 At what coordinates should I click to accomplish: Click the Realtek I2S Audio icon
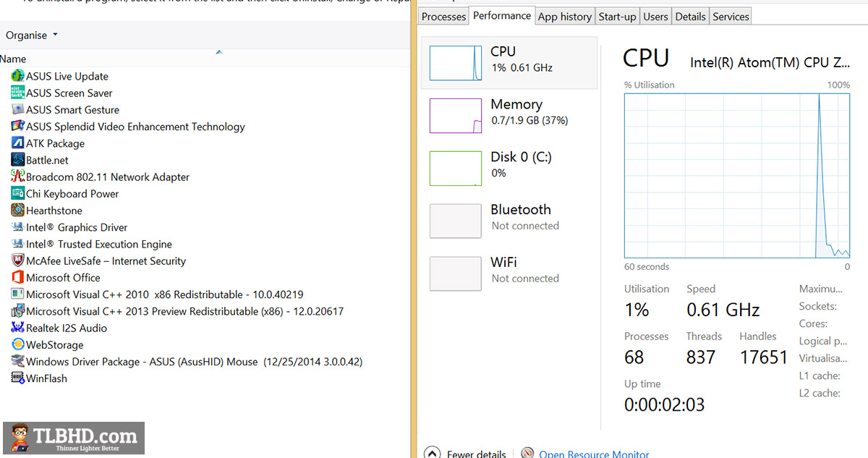[18, 328]
